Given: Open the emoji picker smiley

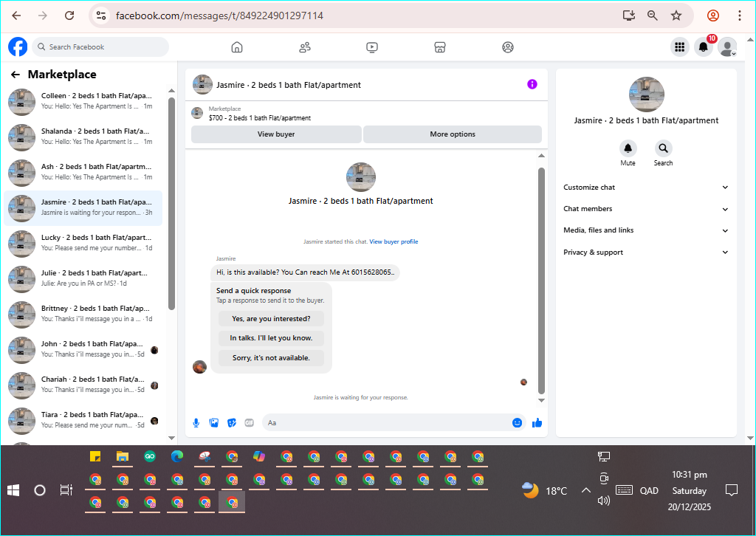Looking at the screenshot, I should 518,423.
